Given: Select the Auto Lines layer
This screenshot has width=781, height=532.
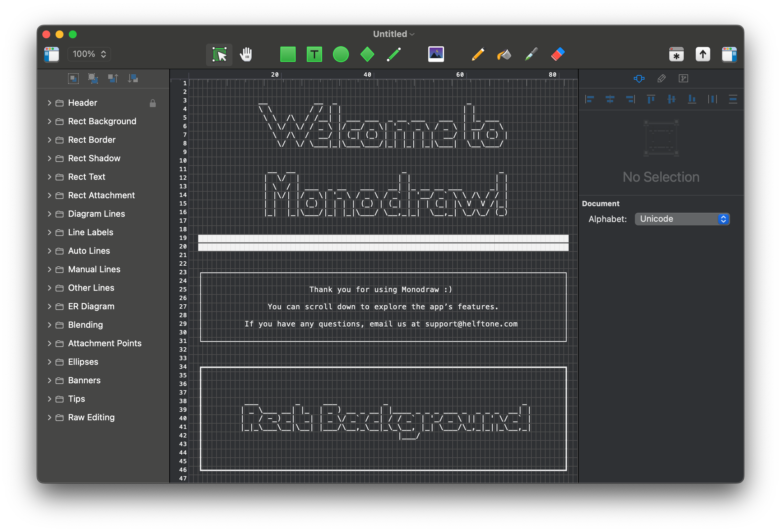Looking at the screenshot, I should (103, 251).
